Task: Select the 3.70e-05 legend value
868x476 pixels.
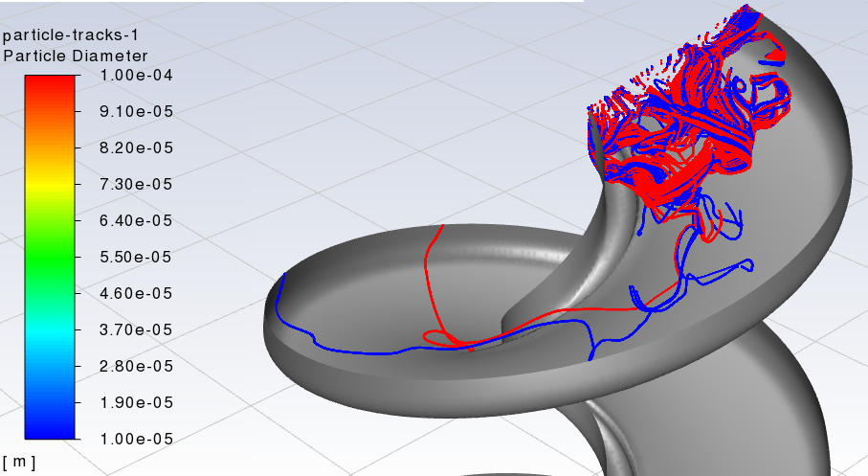Action: click(136, 329)
